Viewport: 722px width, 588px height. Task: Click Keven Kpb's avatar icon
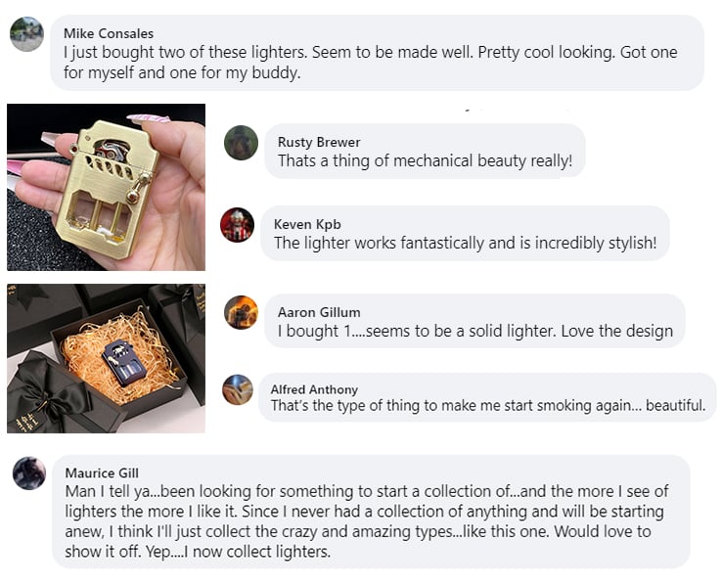[x=238, y=225]
